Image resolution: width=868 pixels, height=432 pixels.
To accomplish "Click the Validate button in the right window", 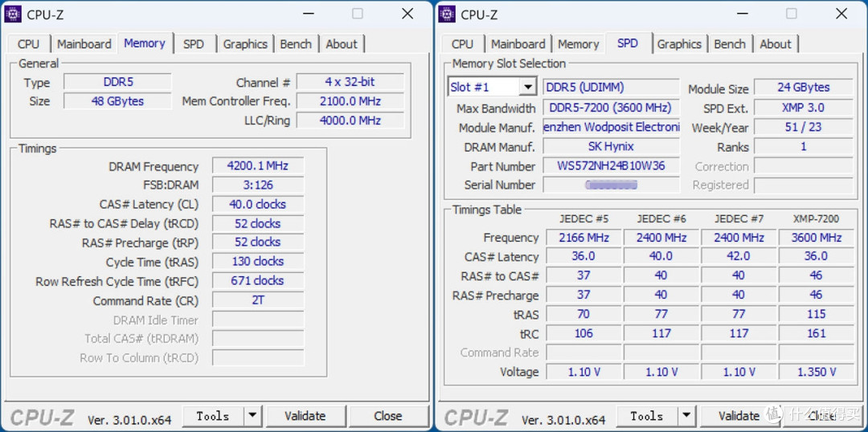I will coord(739,416).
